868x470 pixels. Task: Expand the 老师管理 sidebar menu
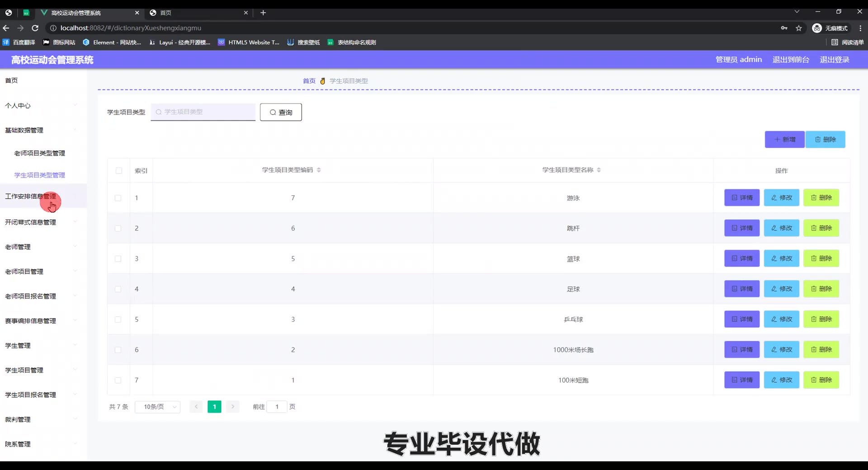pyautogui.click(x=43, y=247)
